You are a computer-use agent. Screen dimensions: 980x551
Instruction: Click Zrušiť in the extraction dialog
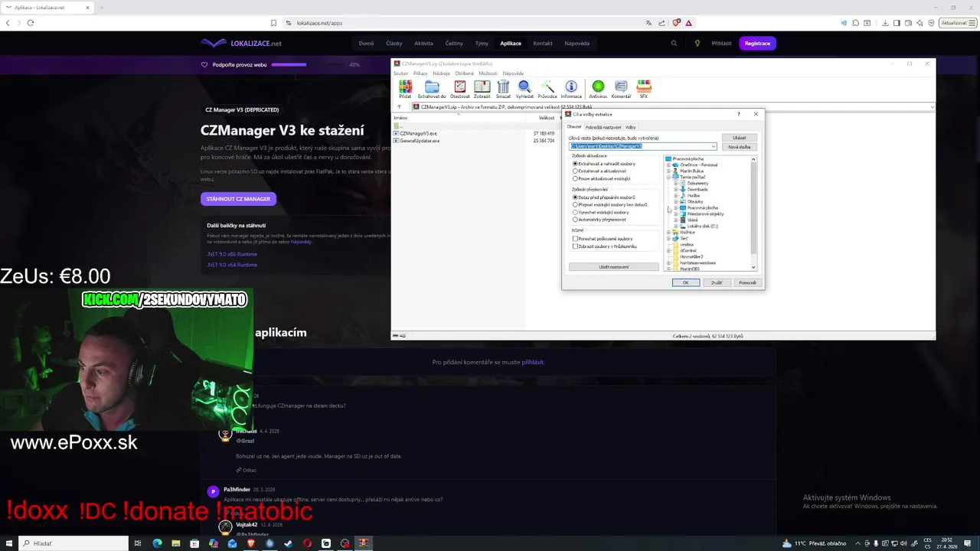coord(717,283)
